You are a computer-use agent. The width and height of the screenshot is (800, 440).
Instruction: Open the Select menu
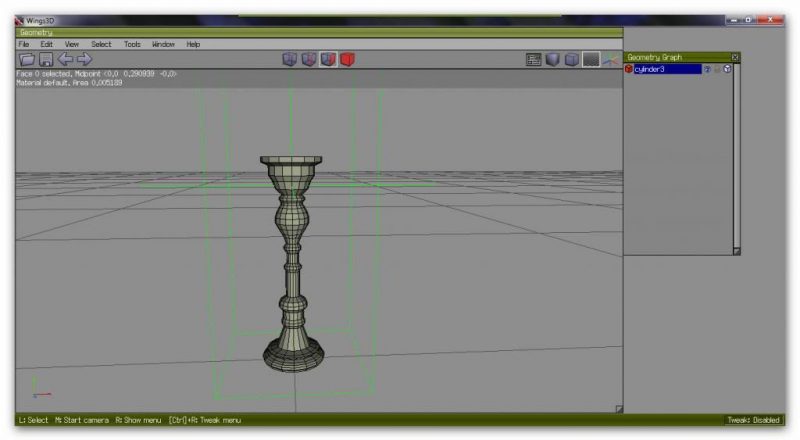click(101, 44)
